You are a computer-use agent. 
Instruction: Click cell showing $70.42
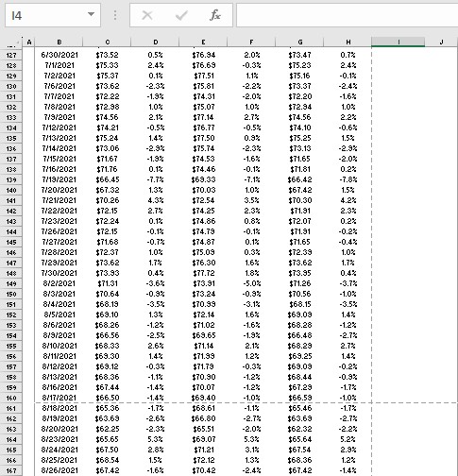(x=203, y=470)
